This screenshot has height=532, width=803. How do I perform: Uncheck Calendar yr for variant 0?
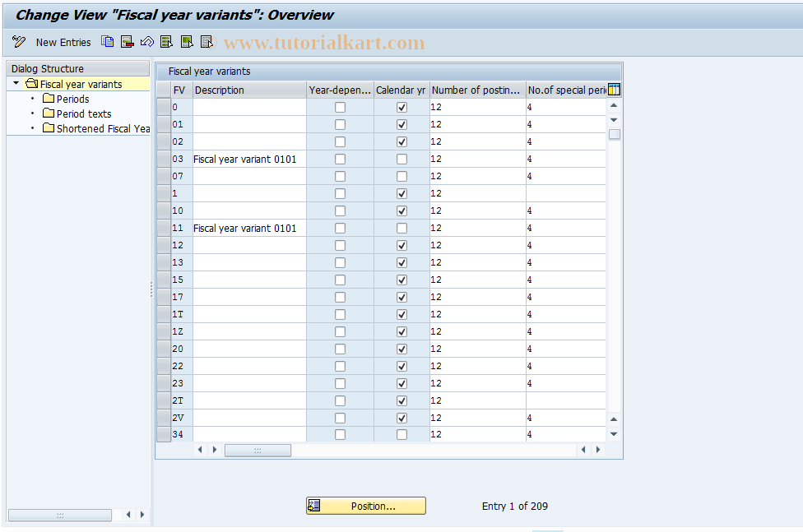[401, 106]
